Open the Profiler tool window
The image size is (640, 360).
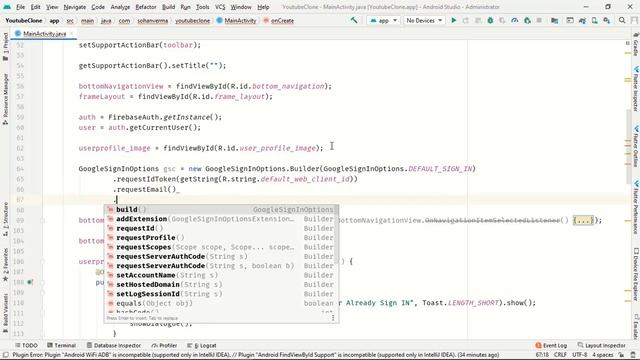pyautogui.click(x=164, y=345)
